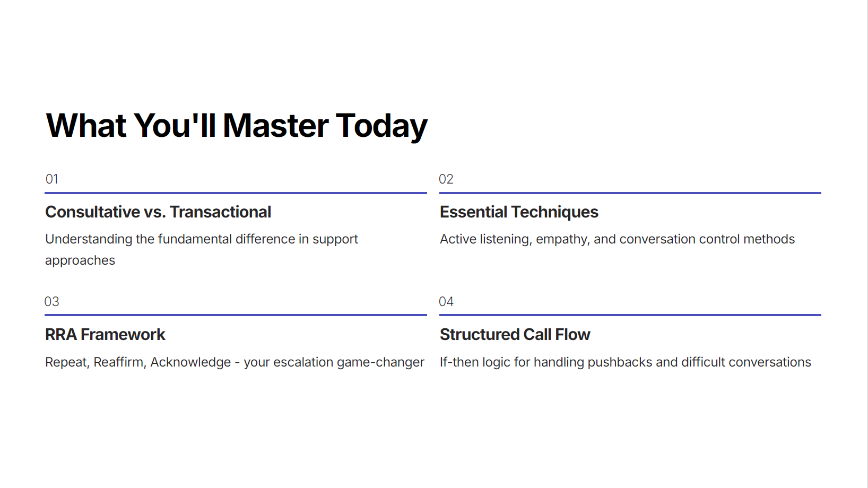
Task: Select the "If-then logic for handling pushbacks" text
Action: (x=625, y=362)
